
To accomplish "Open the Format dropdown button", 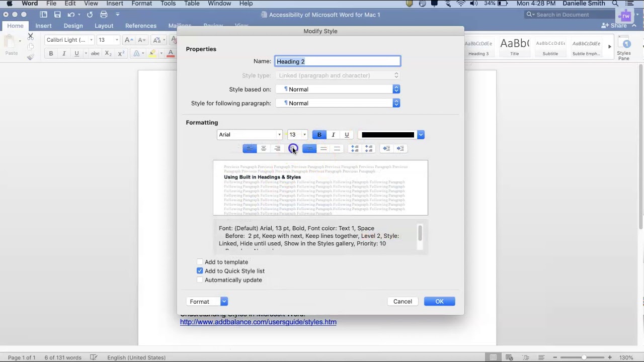I will pos(207,302).
